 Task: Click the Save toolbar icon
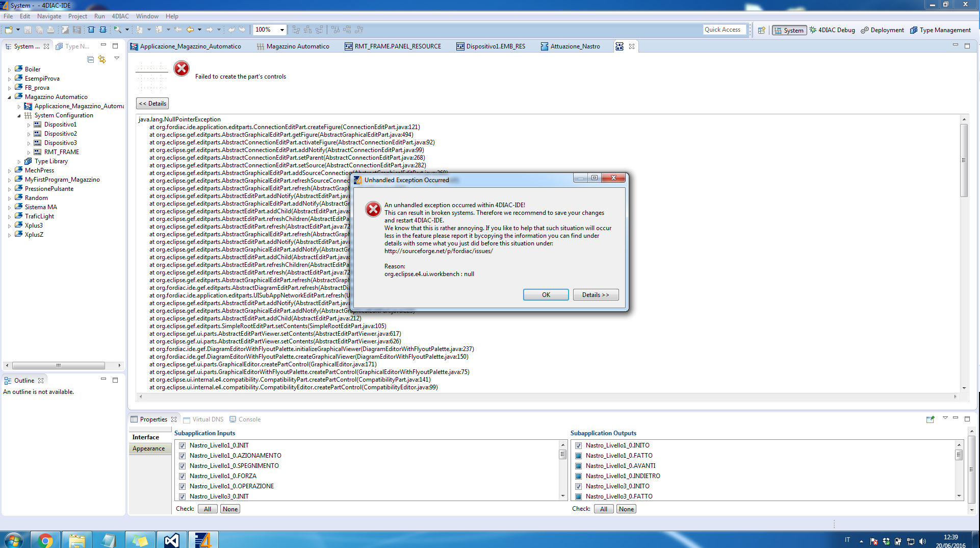(x=28, y=30)
